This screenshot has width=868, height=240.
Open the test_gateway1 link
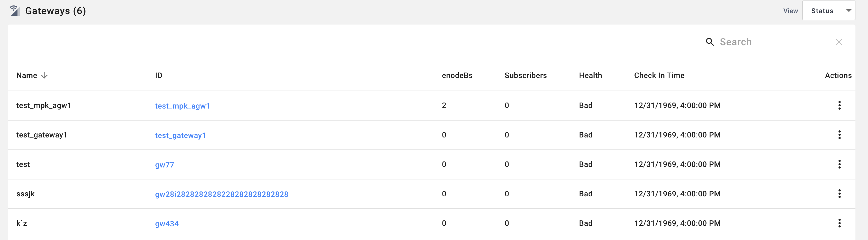coord(180,135)
